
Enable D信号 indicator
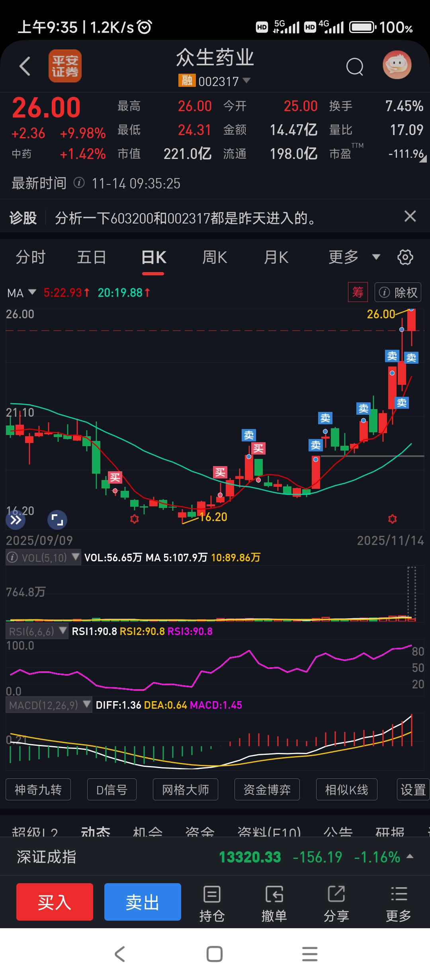click(112, 789)
